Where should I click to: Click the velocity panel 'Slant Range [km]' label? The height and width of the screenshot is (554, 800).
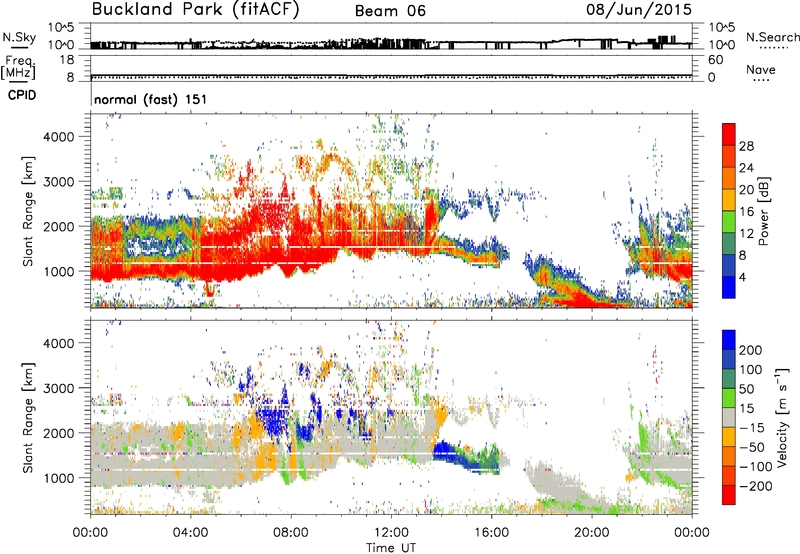point(28,417)
